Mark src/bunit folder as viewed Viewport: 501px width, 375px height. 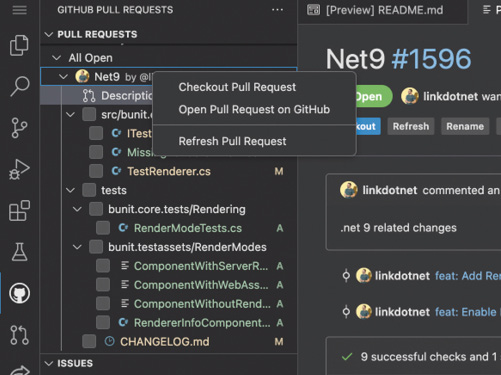[x=89, y=114]
